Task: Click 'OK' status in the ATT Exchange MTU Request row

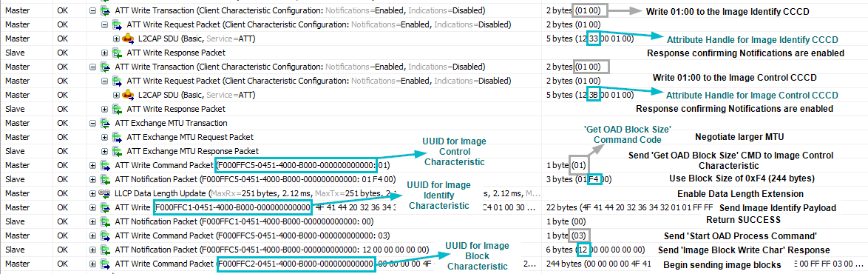Action: click(63, 137)
